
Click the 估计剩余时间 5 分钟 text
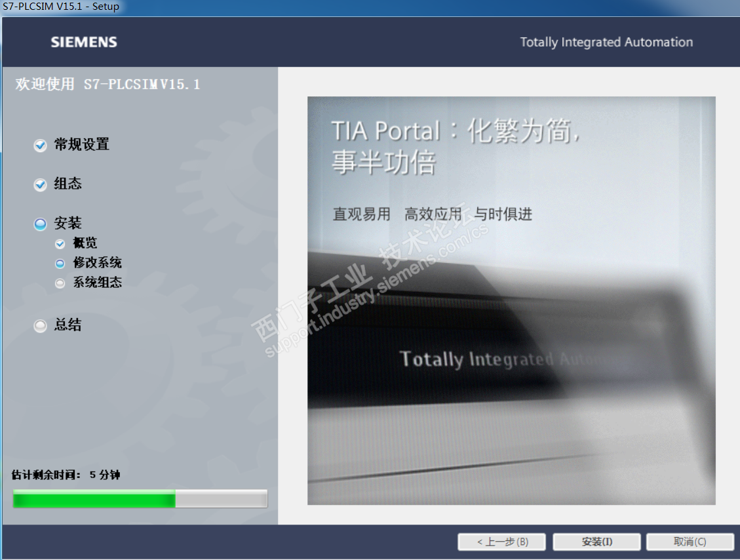[66, 475]
